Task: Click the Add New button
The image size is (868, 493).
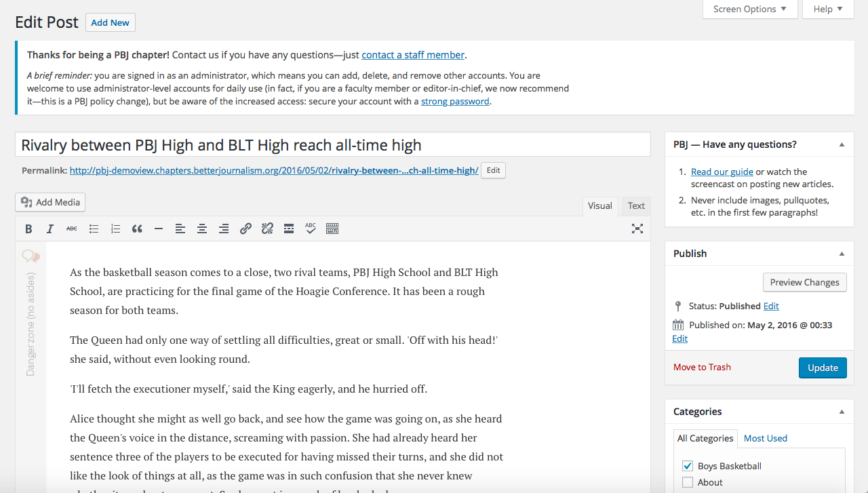Action: [111, 22]
